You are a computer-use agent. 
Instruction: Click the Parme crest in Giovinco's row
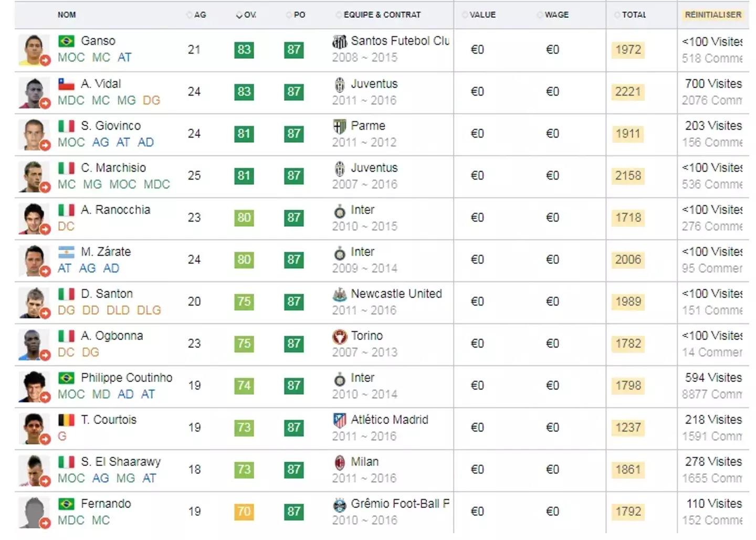(x=340, y=126)
